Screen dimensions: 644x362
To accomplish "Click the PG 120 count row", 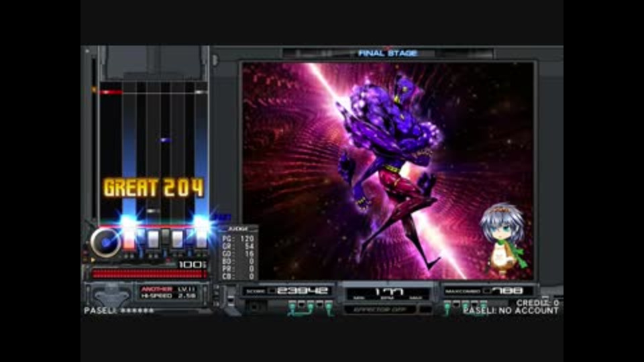I will pyautogui.click(x=238, y=239).
